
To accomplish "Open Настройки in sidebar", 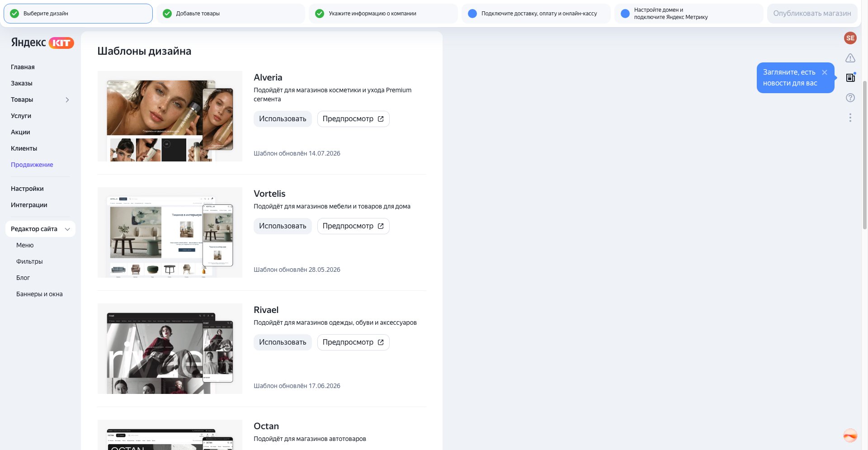I will pos(27,189).
